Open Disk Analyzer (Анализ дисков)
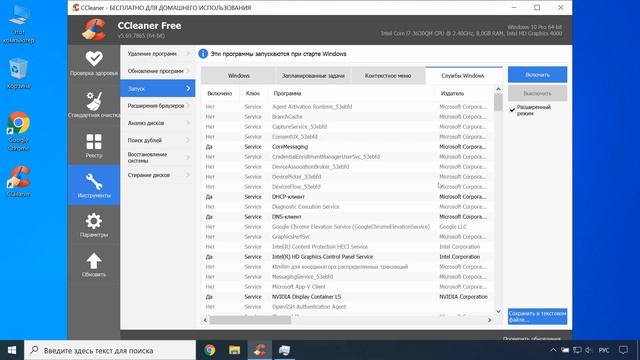The height and width of the screenshot is (360, 640). [158, 123]
